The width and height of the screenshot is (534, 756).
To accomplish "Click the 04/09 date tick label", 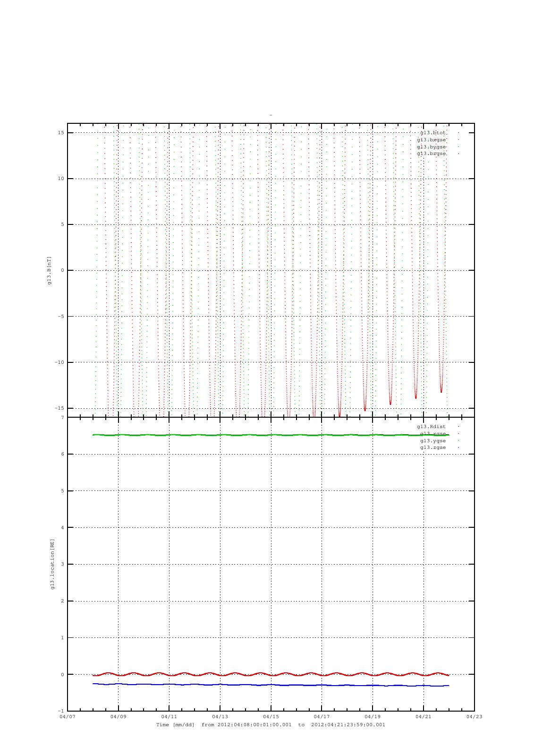I will coord(118,717).
